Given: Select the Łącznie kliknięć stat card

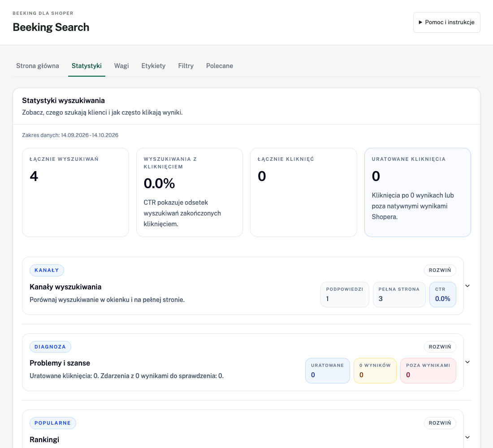Looking at the screenshot, I should [303, 192].
